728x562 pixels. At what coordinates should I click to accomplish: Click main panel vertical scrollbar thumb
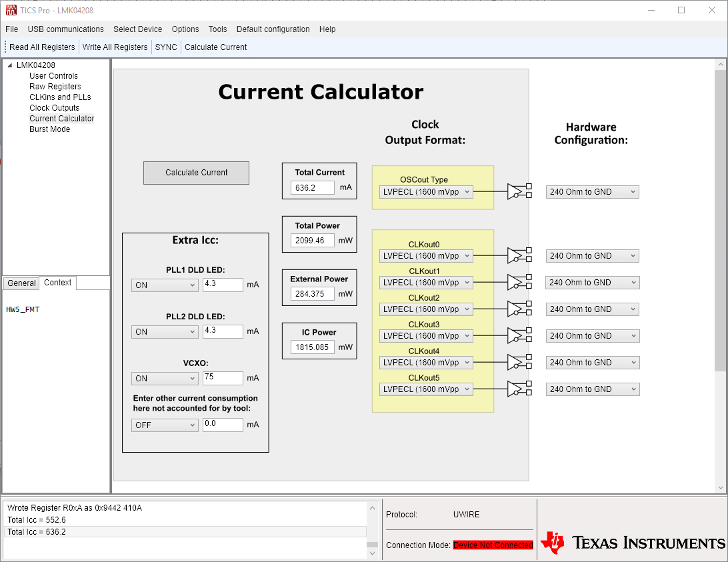(x=720, y=221)
